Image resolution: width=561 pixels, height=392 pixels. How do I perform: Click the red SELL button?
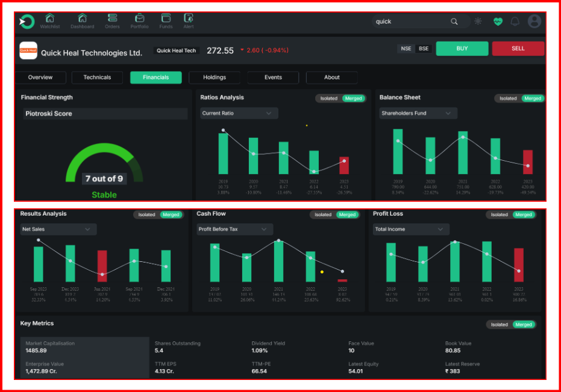pos(518,49)
